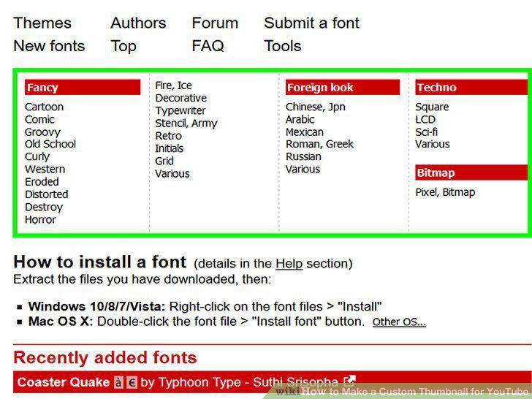The image size is (532, 399).
Task: Browse Stencil, Army fonts
Action: pyautogui.click(x=186, y=123)
